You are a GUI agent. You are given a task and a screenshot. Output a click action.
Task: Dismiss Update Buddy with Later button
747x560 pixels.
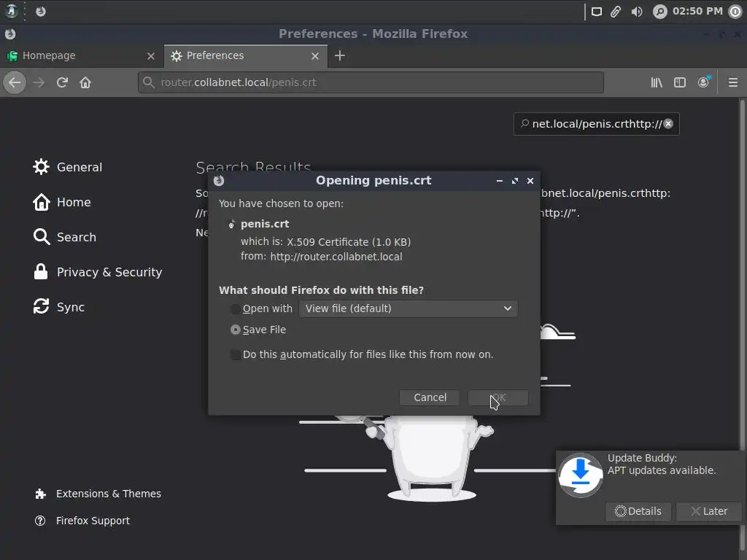pos(709,511)
